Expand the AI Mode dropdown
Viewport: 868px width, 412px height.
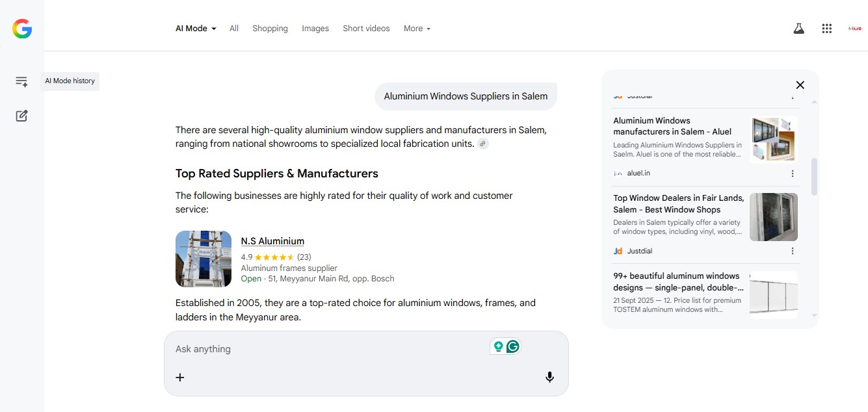pos(196,29)
